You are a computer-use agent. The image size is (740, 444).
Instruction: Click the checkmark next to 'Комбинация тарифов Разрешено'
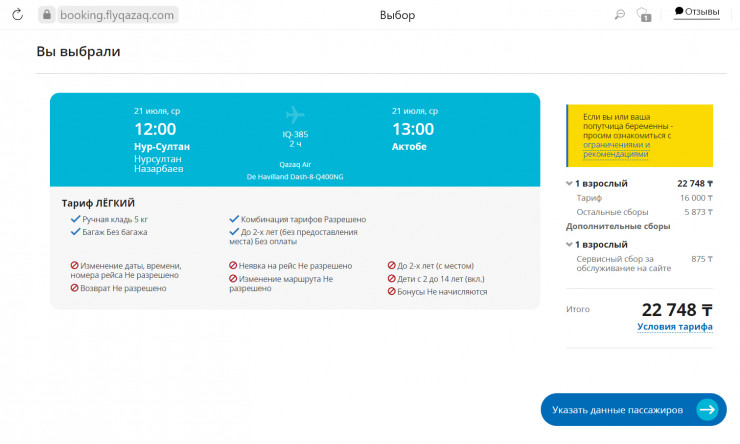(234, 219)
